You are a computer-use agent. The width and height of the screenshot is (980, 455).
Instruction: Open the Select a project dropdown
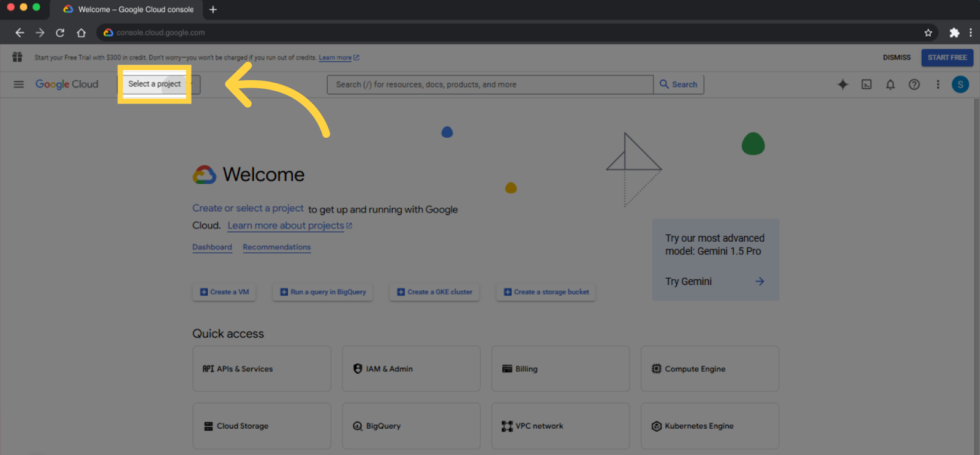point(159,84)
